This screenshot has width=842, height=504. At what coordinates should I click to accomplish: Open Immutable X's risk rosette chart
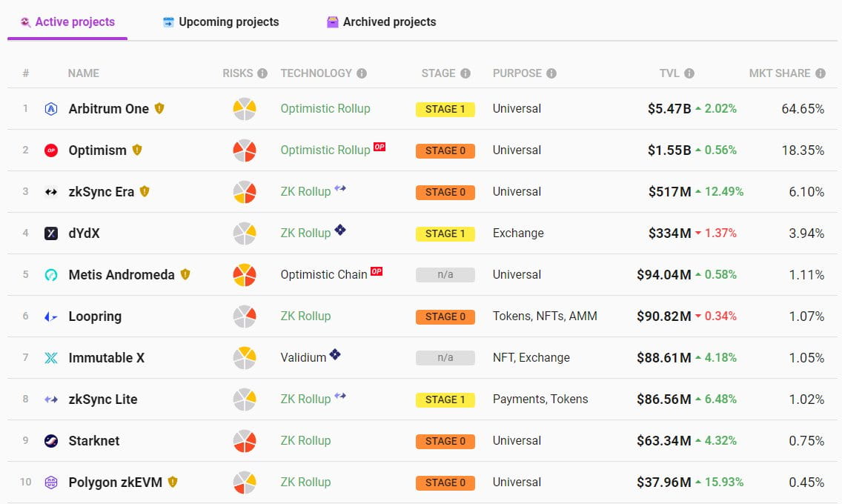click(x=243, y=357)
